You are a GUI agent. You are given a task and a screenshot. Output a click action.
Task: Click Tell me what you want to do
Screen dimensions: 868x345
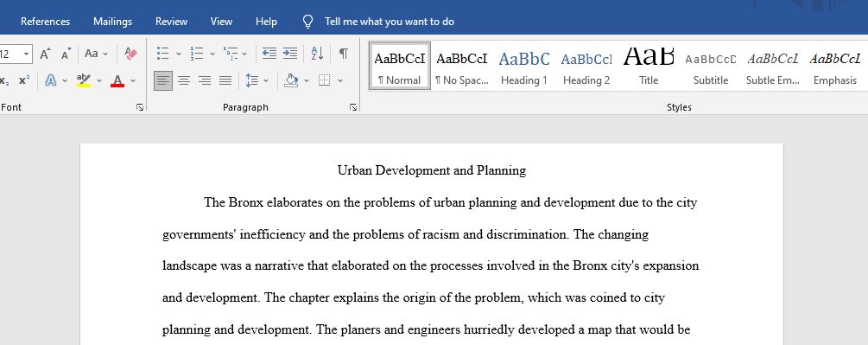pos(390,22)
